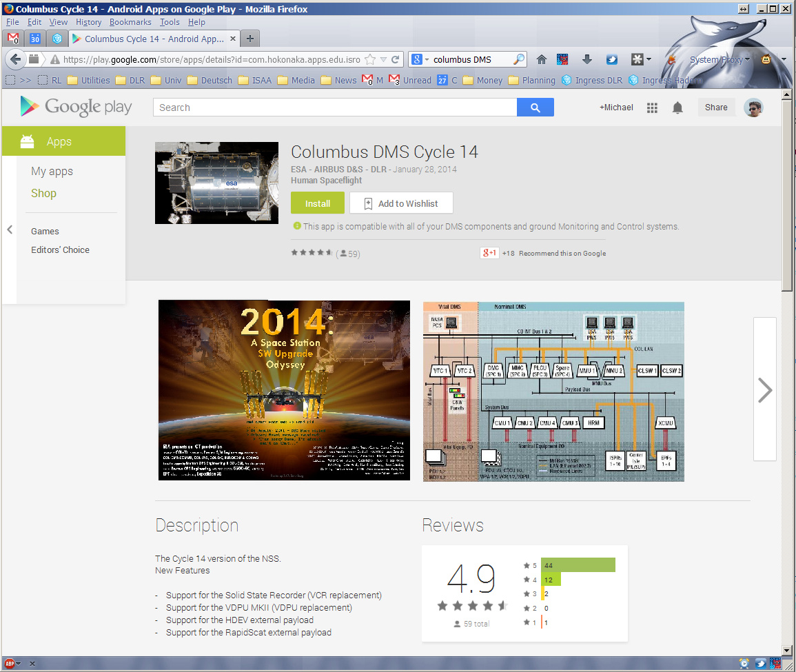Open Google Play notifications bell
This screenshot has height=672, width=796.
[677, 108]
